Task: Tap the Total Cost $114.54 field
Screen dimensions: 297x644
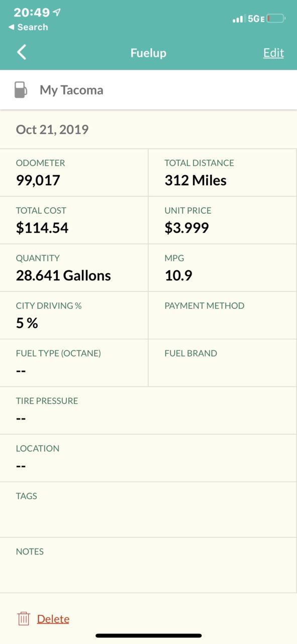Action: [x=74, y=220]
